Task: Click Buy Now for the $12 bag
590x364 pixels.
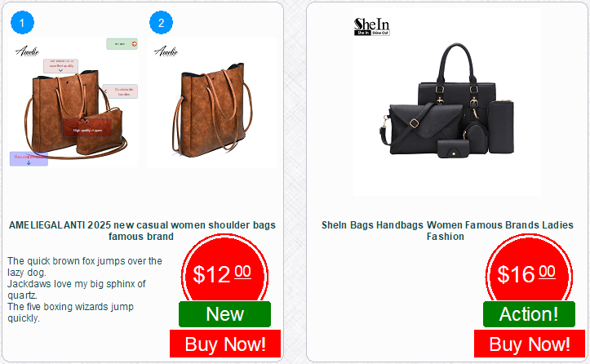Action: (x=225, y=344)
